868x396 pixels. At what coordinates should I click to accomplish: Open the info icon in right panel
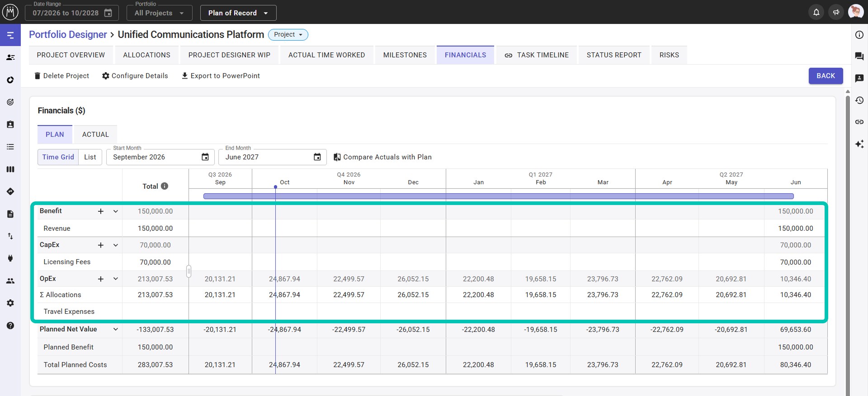(859, 35)
